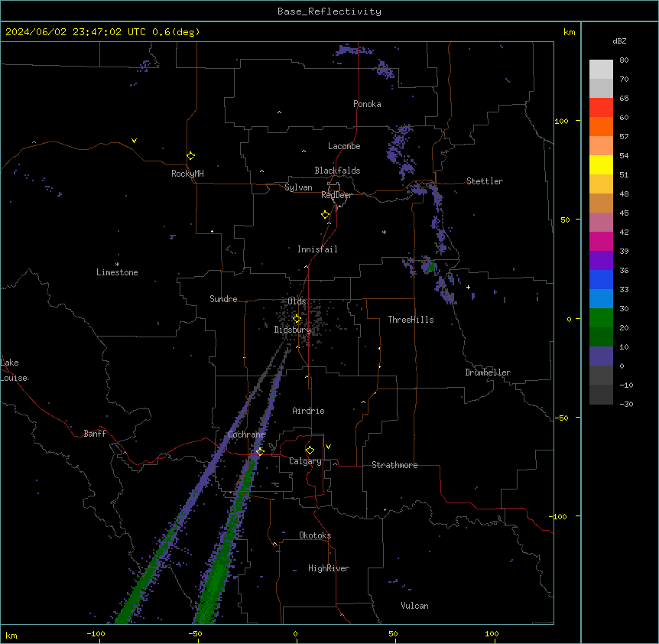
Task: Click the yellow diamond marker near Cochrane
Action: tap(260, 451)
